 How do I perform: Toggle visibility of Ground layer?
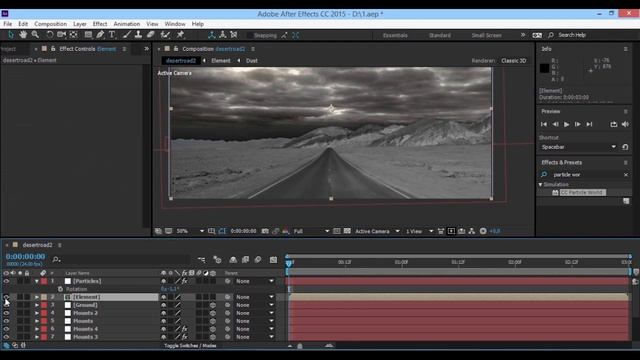pyautogui.click(x=6, y=305)
